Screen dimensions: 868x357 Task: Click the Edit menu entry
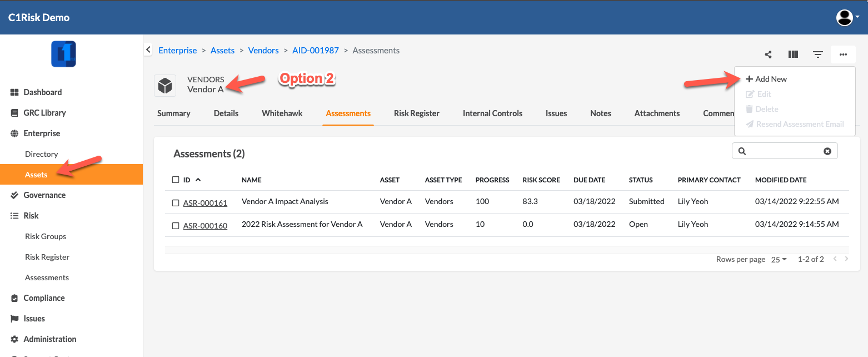point(759,94)
